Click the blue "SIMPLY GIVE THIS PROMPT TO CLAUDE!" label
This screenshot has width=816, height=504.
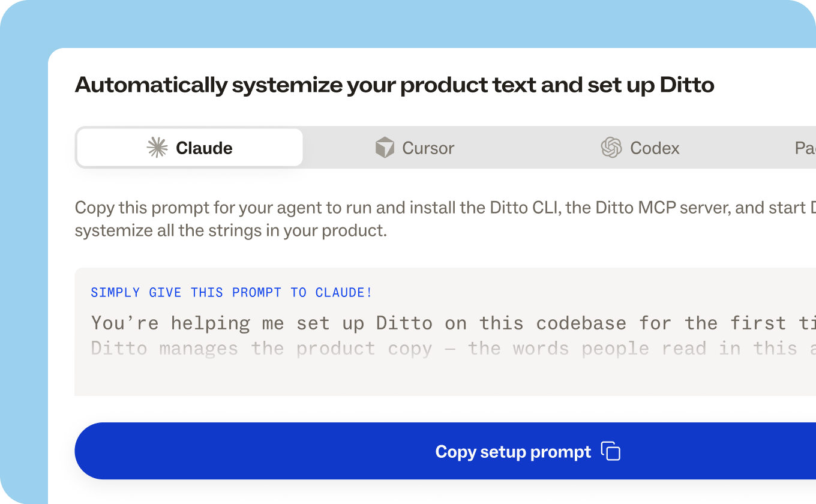232,293
